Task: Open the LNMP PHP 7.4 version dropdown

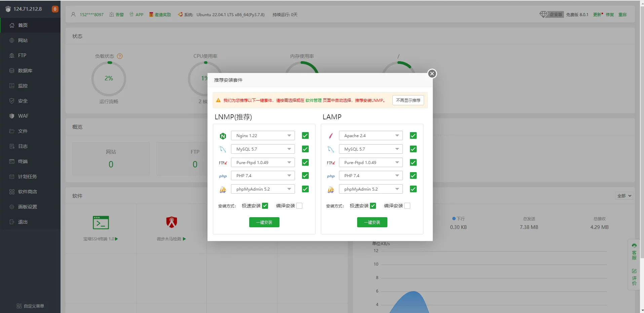Action: coord(263,175)
